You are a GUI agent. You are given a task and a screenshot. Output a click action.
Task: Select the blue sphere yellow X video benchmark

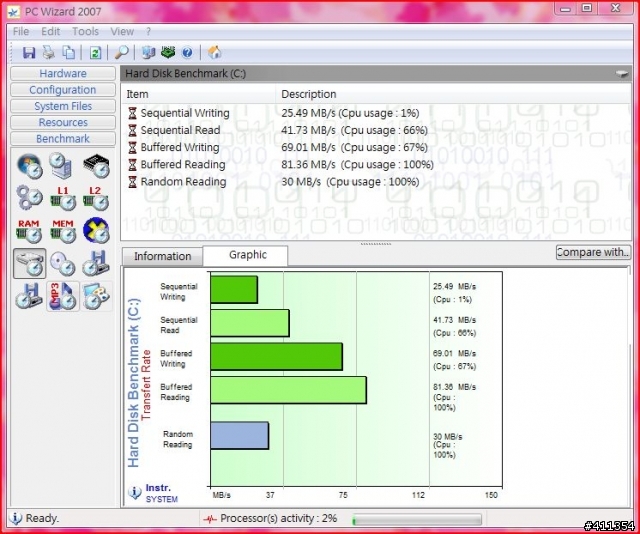(96, 231)
